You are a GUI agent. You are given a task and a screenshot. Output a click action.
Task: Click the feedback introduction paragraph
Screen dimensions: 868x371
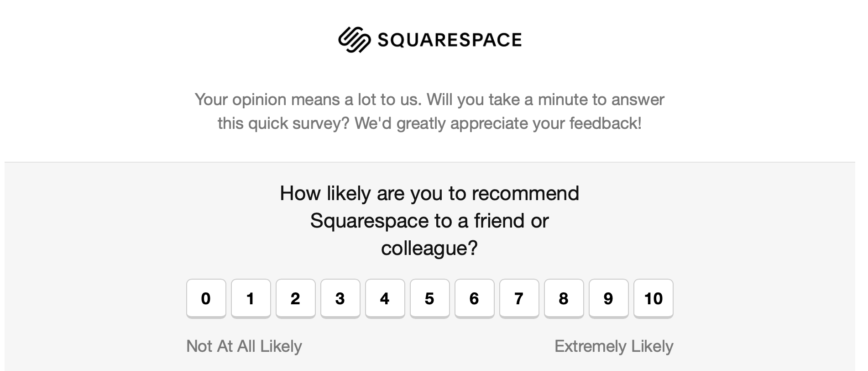pos(429,111)
